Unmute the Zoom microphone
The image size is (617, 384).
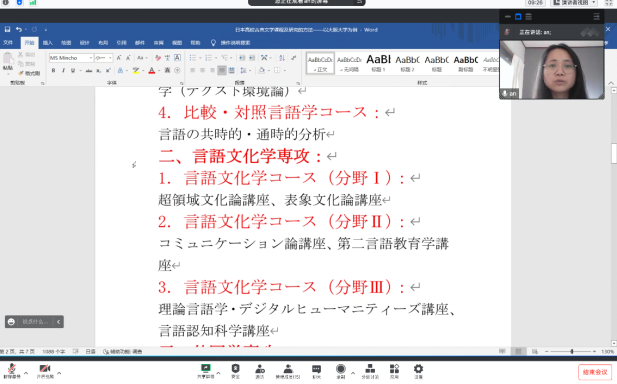tap(12, 371)
